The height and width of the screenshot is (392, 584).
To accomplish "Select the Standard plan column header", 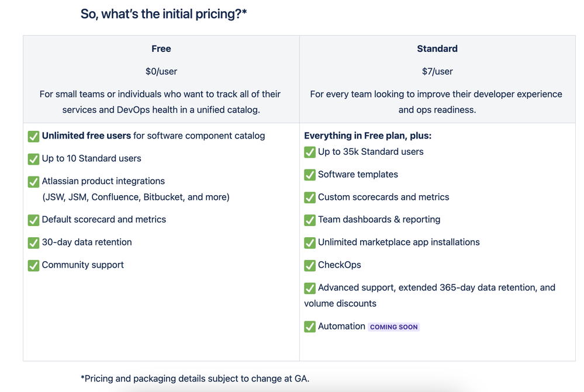I will coord(437,49).
